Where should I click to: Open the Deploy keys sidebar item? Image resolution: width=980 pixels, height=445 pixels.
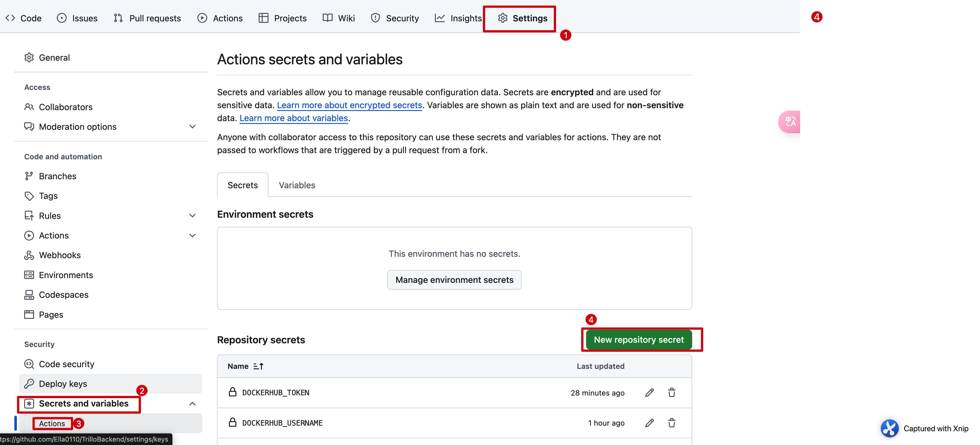(x=63, y=384)
